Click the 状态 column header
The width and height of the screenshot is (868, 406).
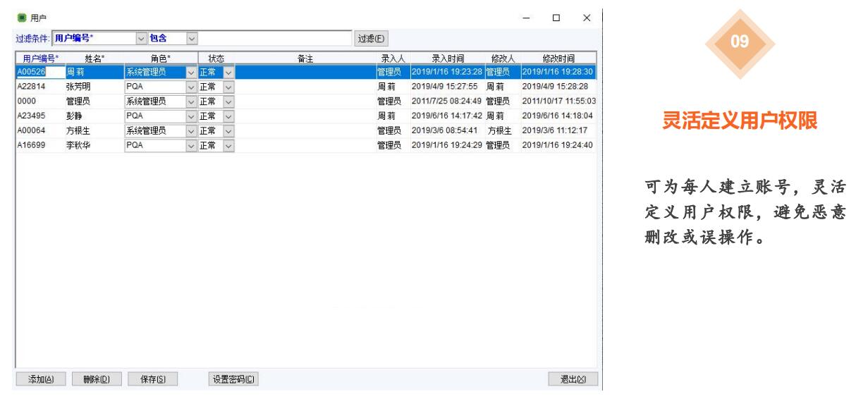(216, 58)
